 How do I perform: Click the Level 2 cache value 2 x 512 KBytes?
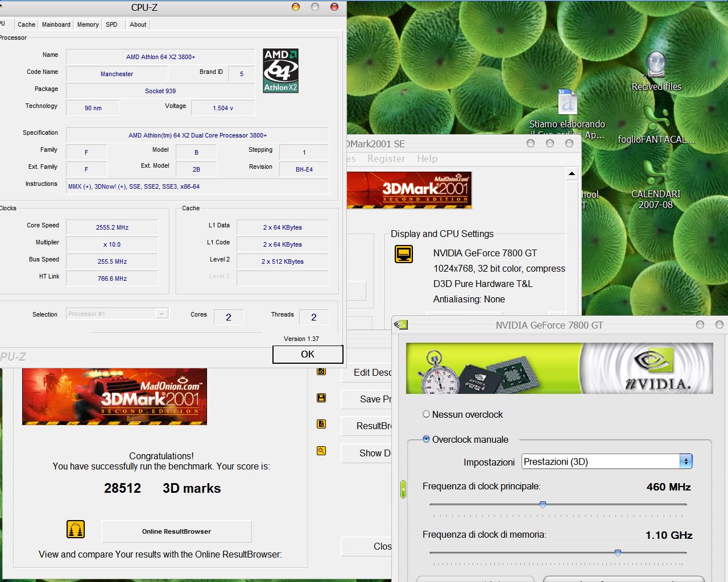coord(283,261)
